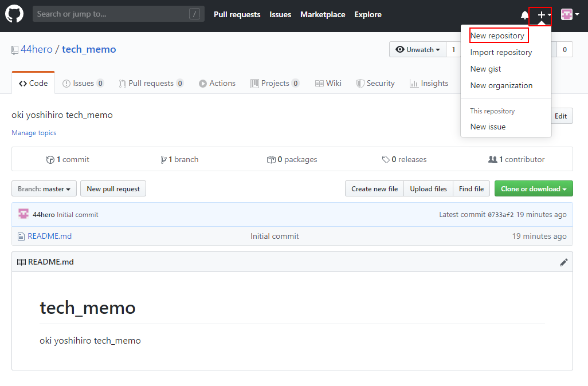Choose New repository from the dropdown
588x386 pixels.
pos(497,36)
